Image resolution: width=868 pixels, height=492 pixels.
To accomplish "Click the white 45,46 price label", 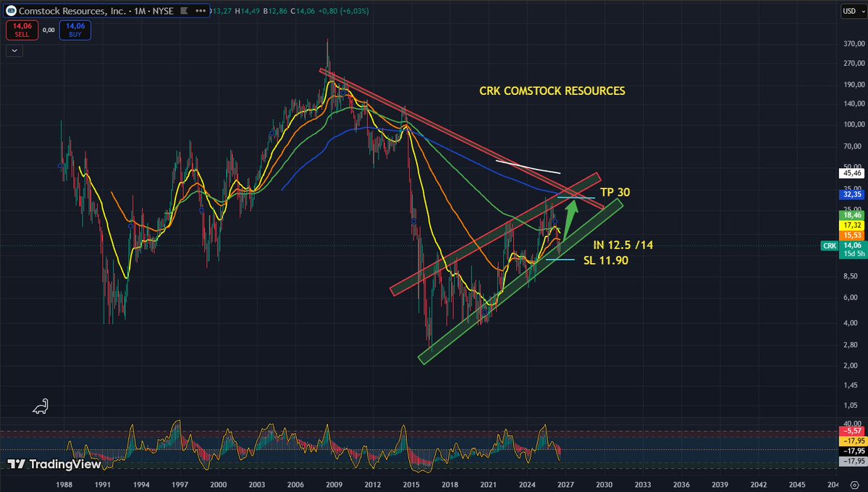I will point(852,173).
